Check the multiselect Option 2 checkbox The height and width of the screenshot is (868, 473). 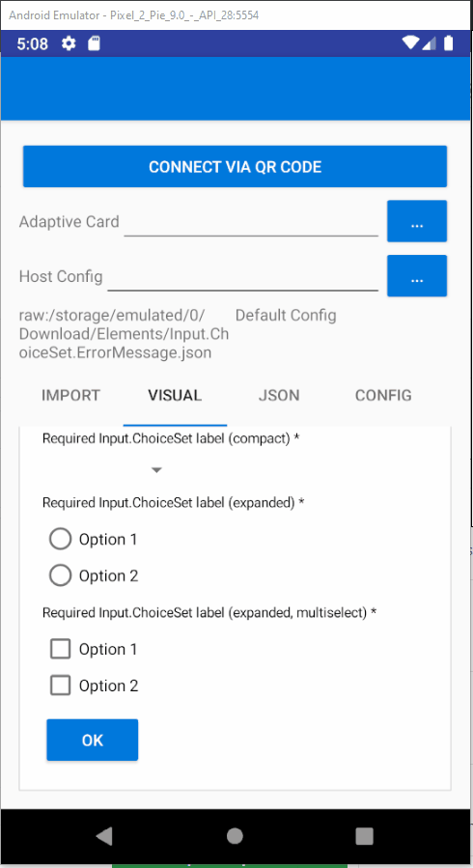pos(60,686)
